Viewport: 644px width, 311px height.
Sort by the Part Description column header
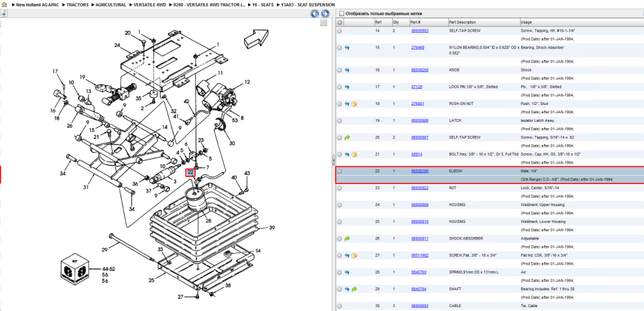[x=484, y=22]
